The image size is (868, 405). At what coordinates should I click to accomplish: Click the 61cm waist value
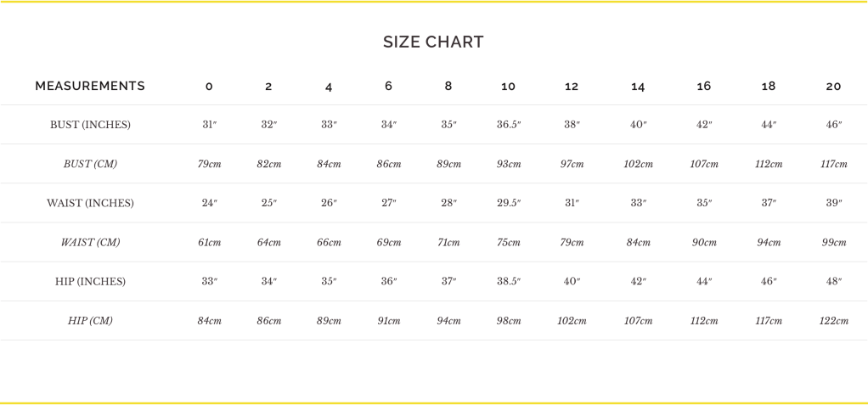(x=209, y=242)
